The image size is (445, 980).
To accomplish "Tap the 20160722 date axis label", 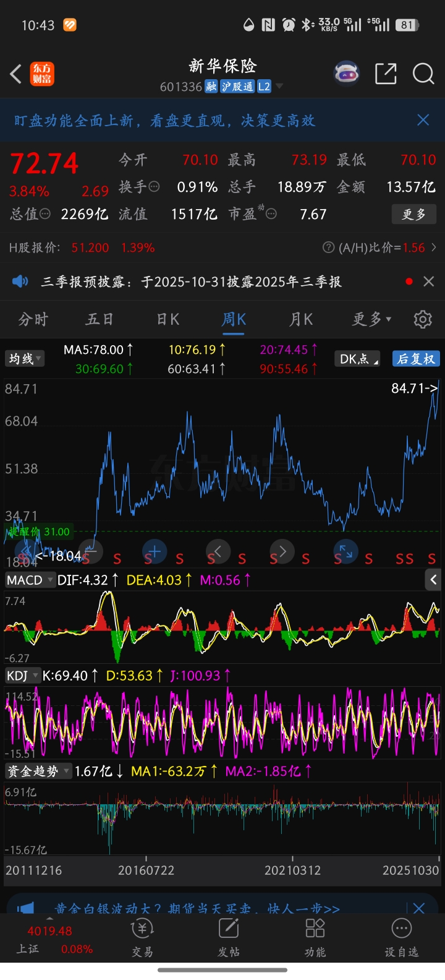I will pyautogui.click(x=146, y=870).
